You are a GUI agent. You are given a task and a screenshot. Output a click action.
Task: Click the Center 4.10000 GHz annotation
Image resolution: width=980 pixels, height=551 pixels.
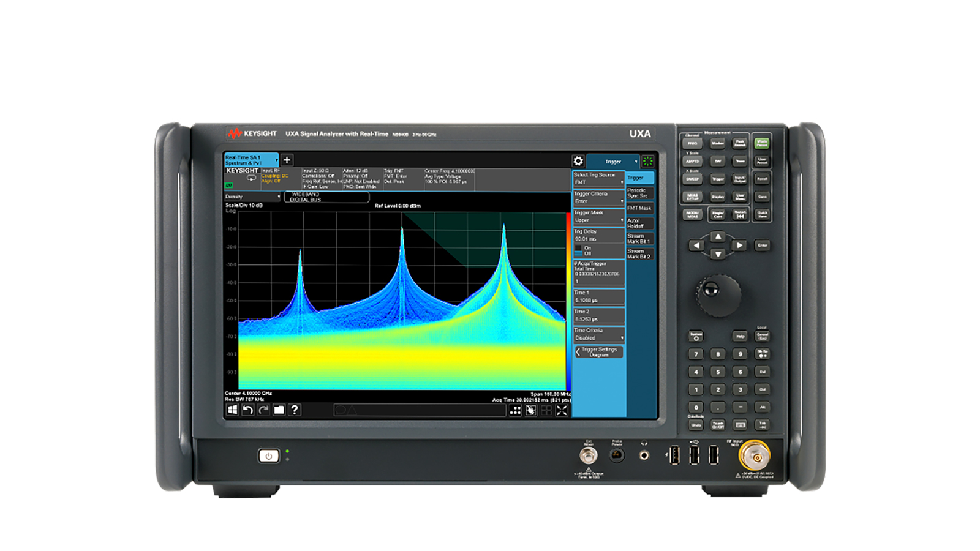click(248, 393)
